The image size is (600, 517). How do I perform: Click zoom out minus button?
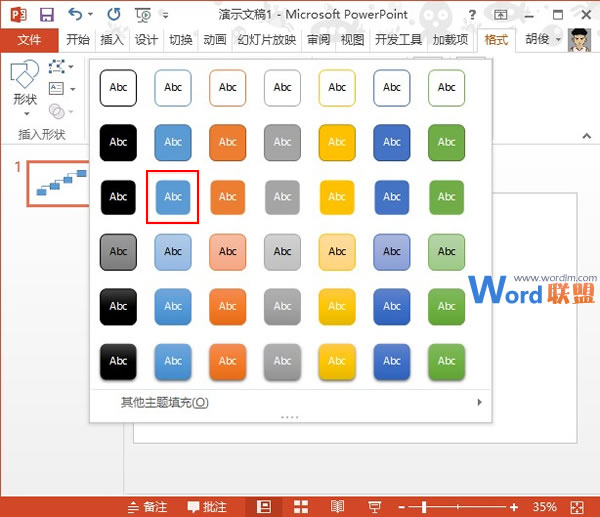(401, 507)
